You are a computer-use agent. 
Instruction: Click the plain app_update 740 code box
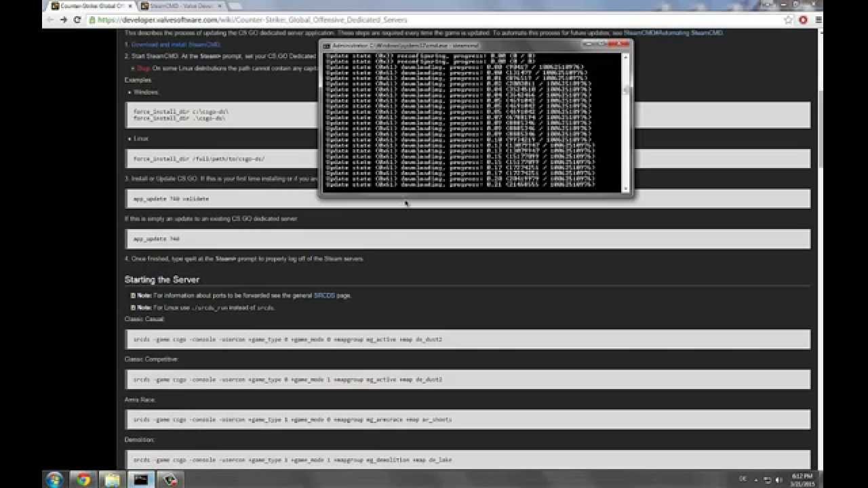[x=468, y=239]
